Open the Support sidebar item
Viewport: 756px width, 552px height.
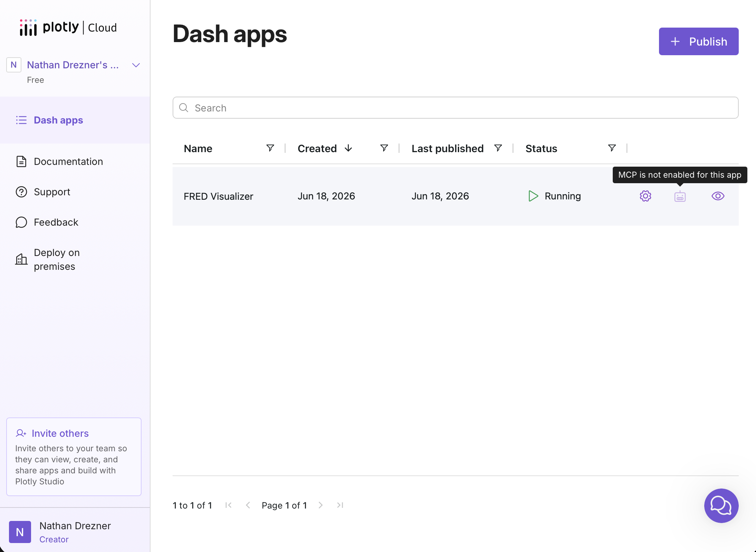[x=52, y=192]
